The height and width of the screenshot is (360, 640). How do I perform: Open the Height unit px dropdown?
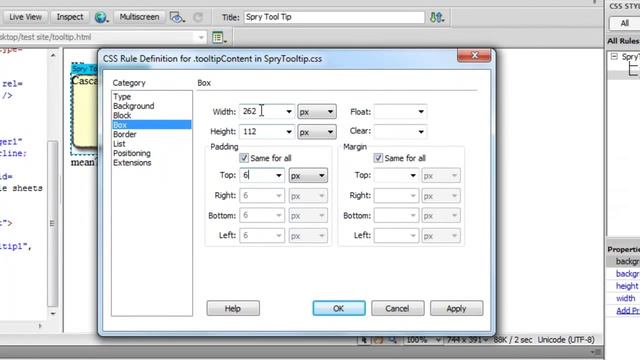point(317,132)
